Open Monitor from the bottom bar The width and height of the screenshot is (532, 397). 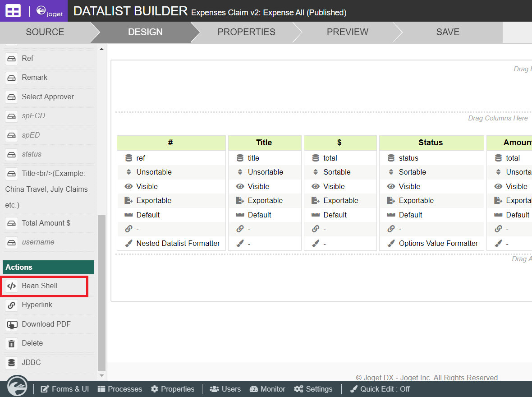[267, 389]
